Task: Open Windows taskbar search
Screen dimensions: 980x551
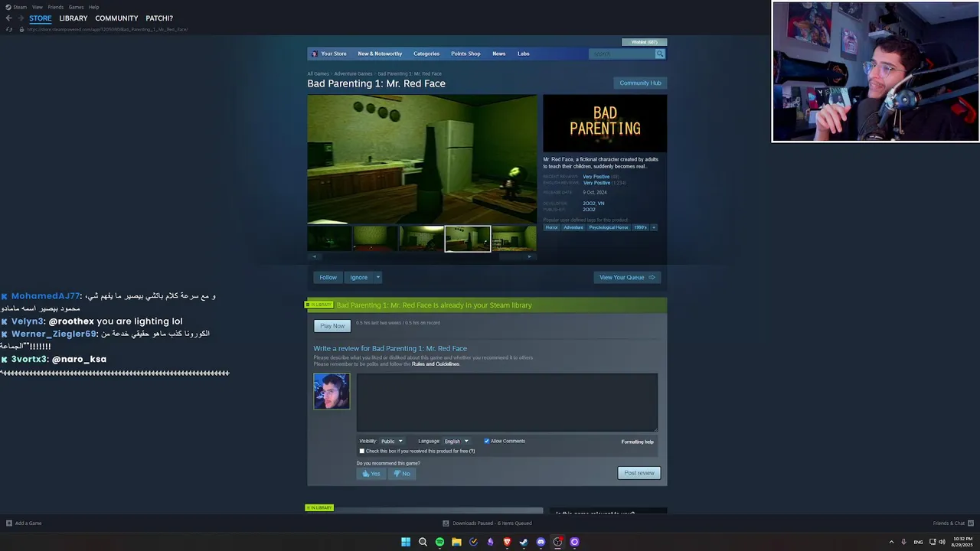Action: coord(423,542)
